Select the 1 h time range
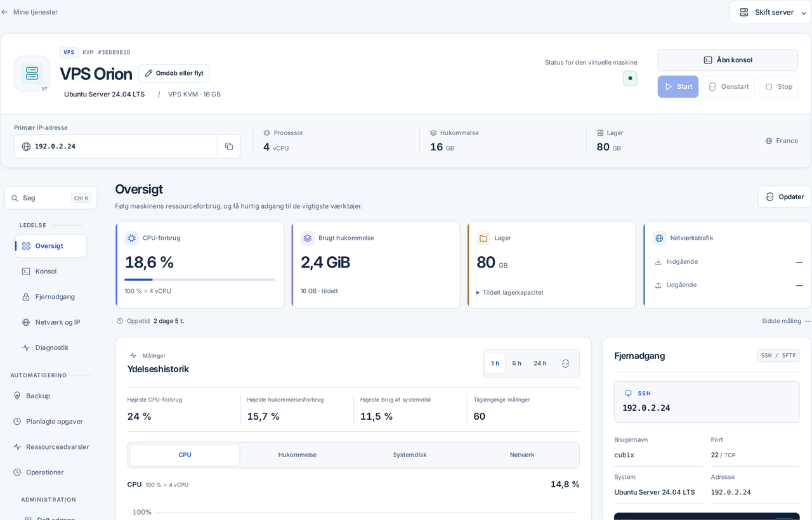812x520 pixels. (495, 363)
